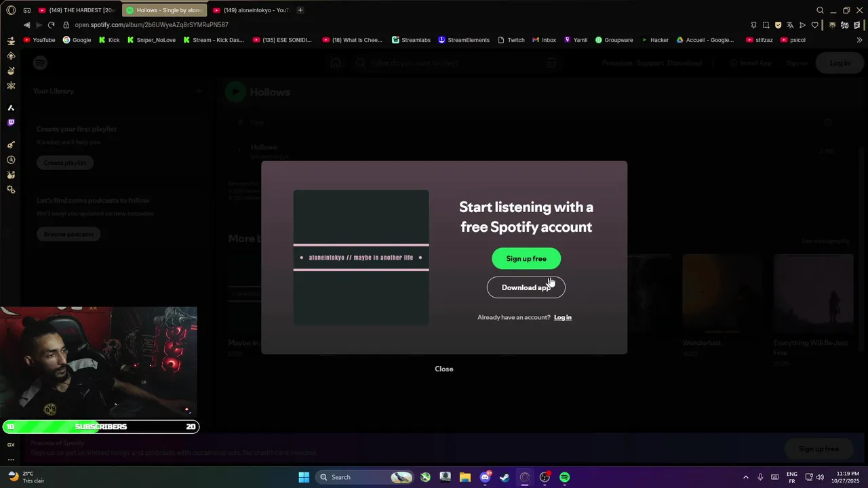Click the snapshot capture icon

(x=766, y=25)
